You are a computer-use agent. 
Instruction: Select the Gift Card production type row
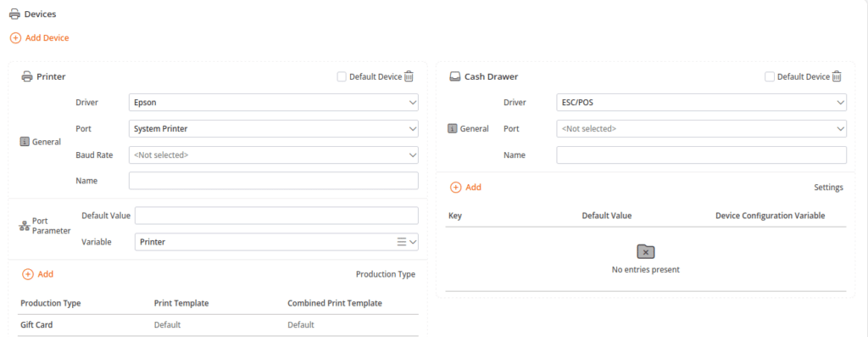218,325
